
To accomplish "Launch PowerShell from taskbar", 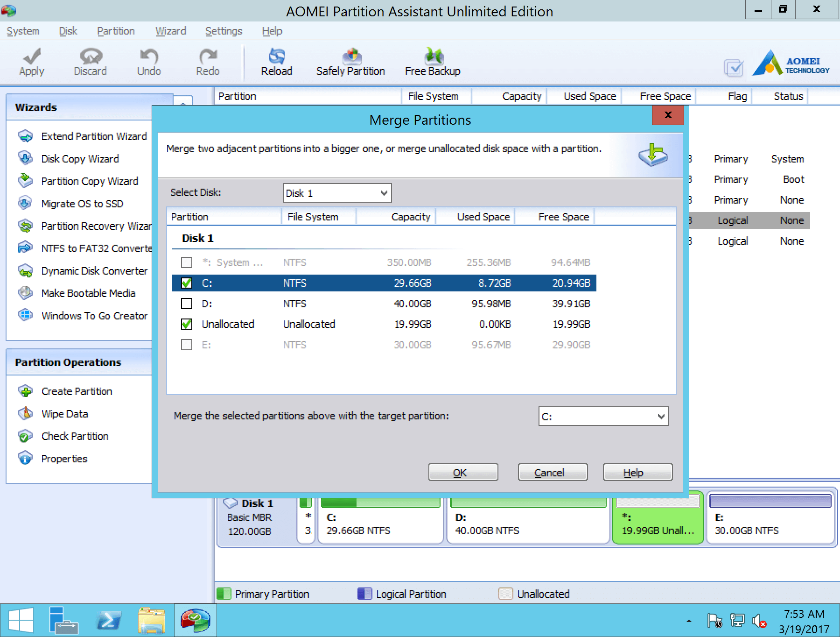I will click(108, 621).
